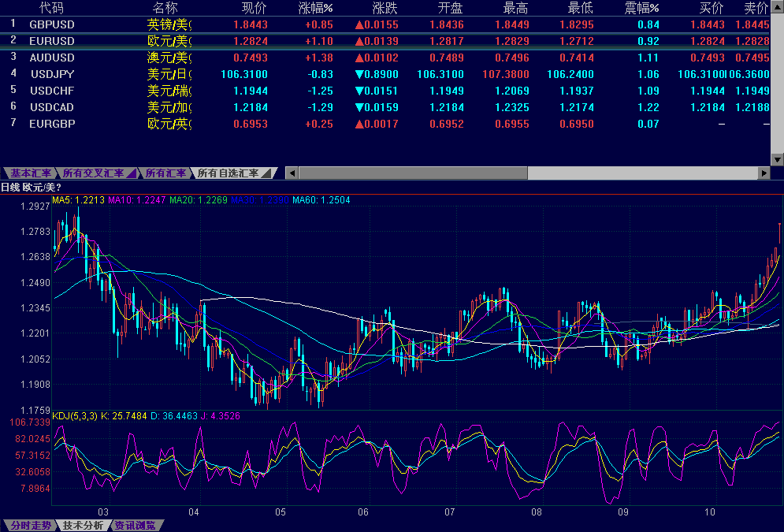Viewport: 784px width, 532px height.
Task: Switch to the 基本汇率 tab
Action: [30, 173]
